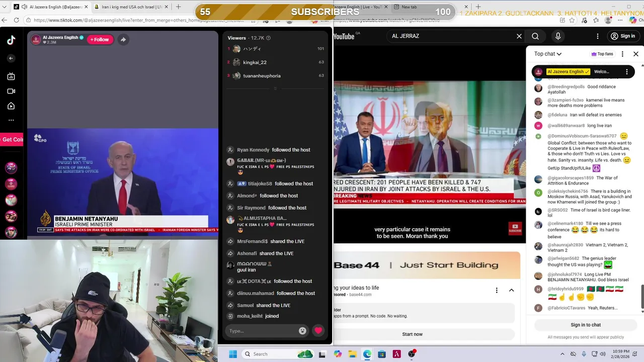Image resolution: width=644 pixels, height=362 pixels.
Task: Click the Windows taskbar Search box
Action: point(277,354)
